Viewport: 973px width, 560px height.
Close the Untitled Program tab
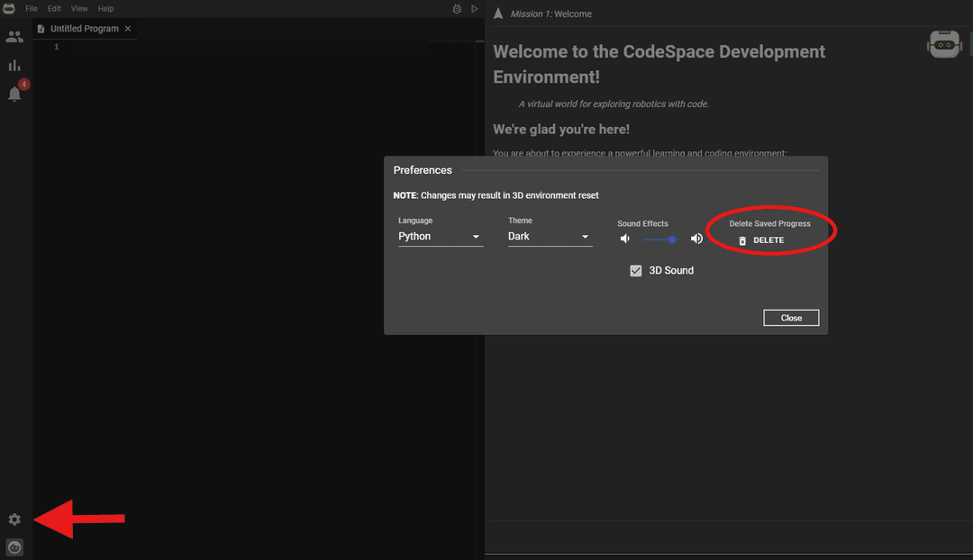click(128, 29)
